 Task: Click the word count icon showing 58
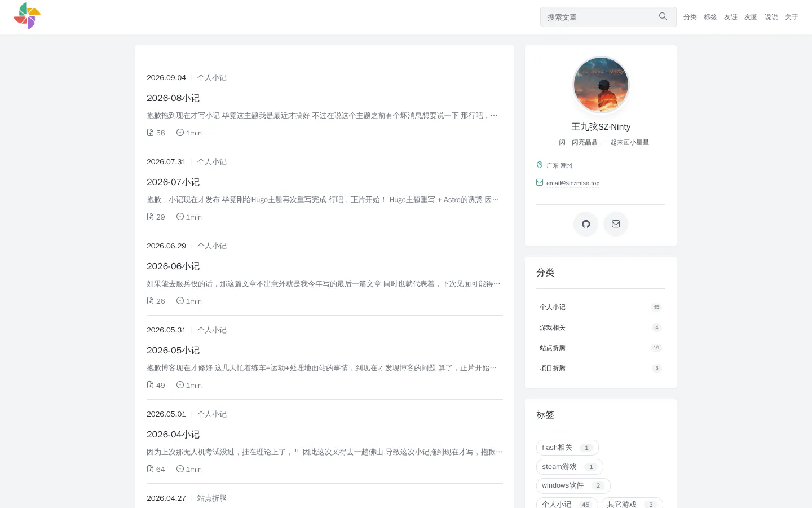(150, 133)
